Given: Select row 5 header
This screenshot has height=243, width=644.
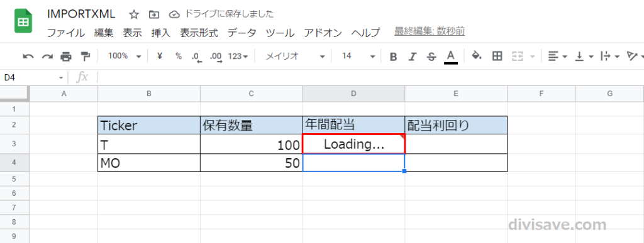Looking at the screenshot, I should [x=15, y=179].
